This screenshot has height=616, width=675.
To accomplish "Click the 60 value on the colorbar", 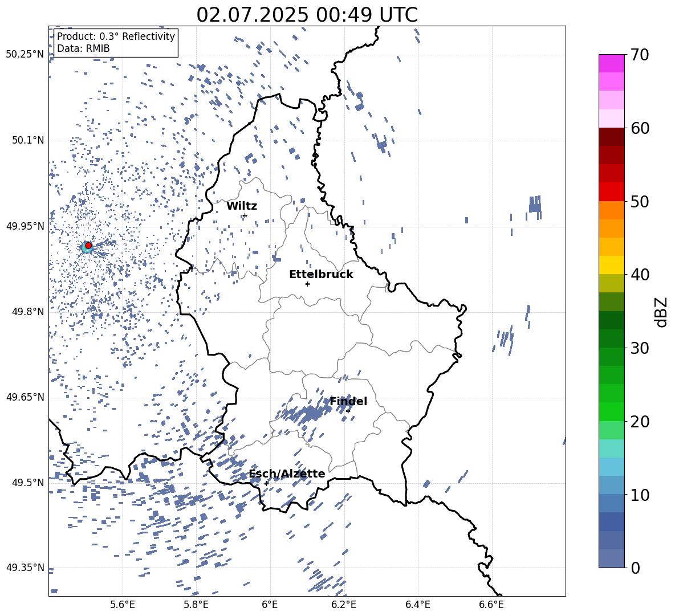I will [640, 128].
